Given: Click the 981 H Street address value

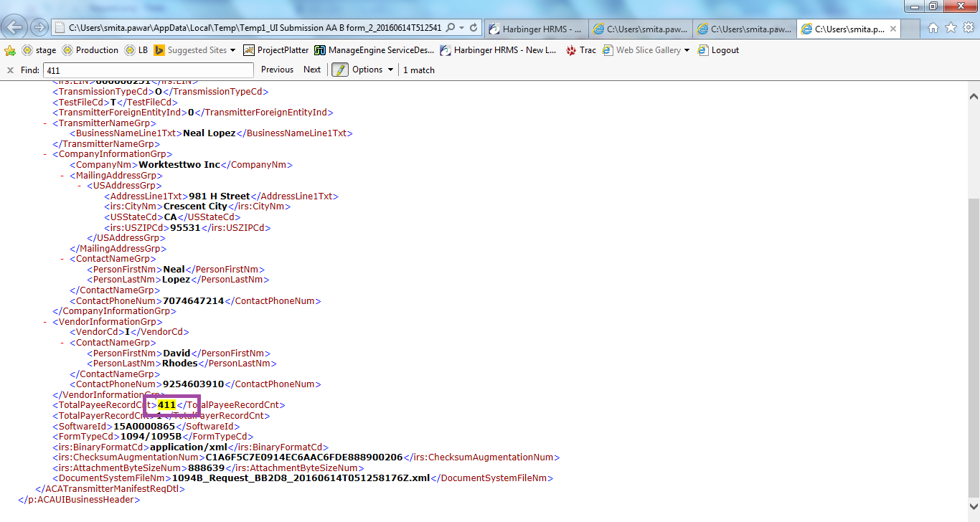Looking at the screenshot, I should coord(220,196).
